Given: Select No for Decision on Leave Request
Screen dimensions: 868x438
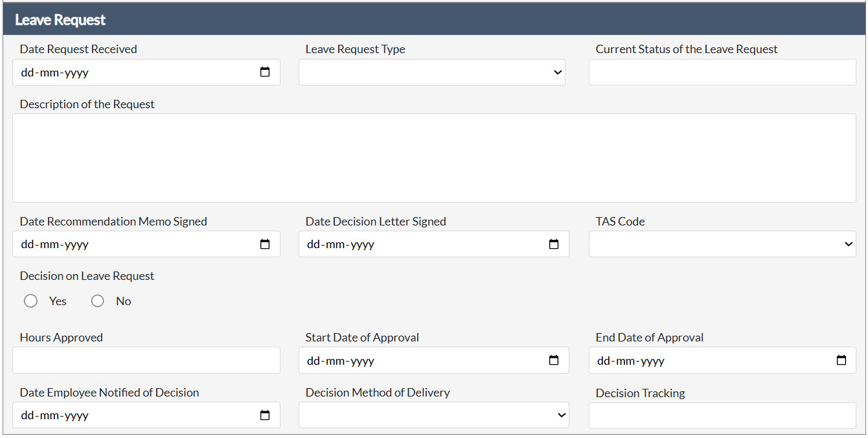Looking at the screenshot, I should 98,301.
